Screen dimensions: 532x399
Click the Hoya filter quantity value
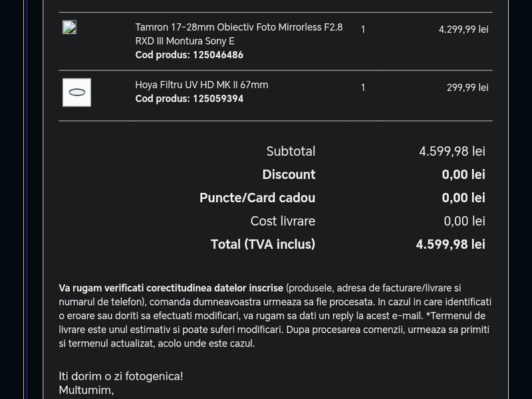[362, 87]
